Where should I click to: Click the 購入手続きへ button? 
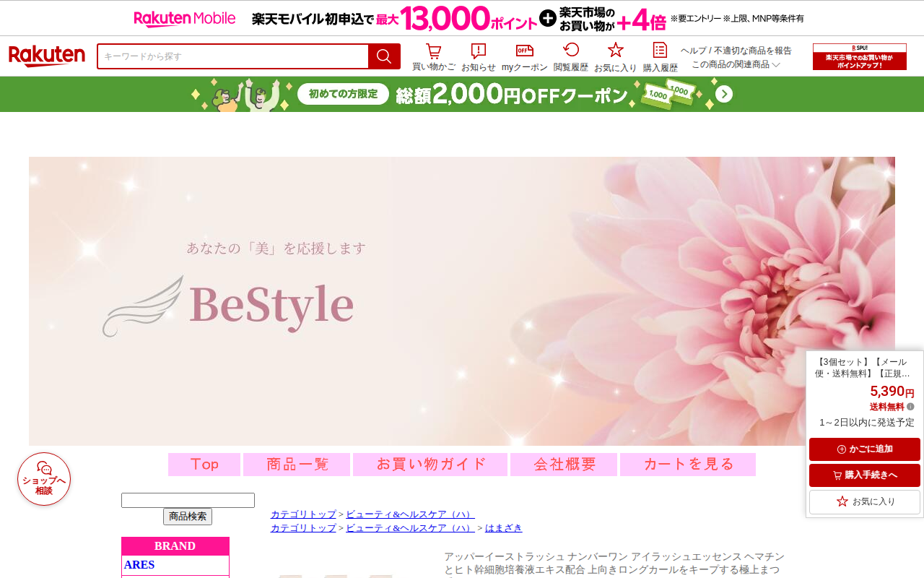[865, 475]
